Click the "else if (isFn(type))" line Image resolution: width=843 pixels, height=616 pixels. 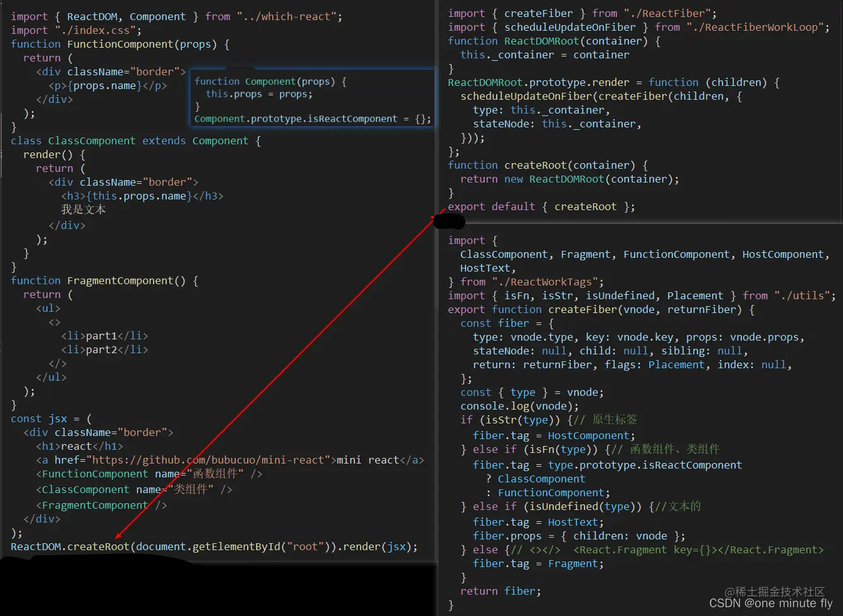tap(590, 449)
